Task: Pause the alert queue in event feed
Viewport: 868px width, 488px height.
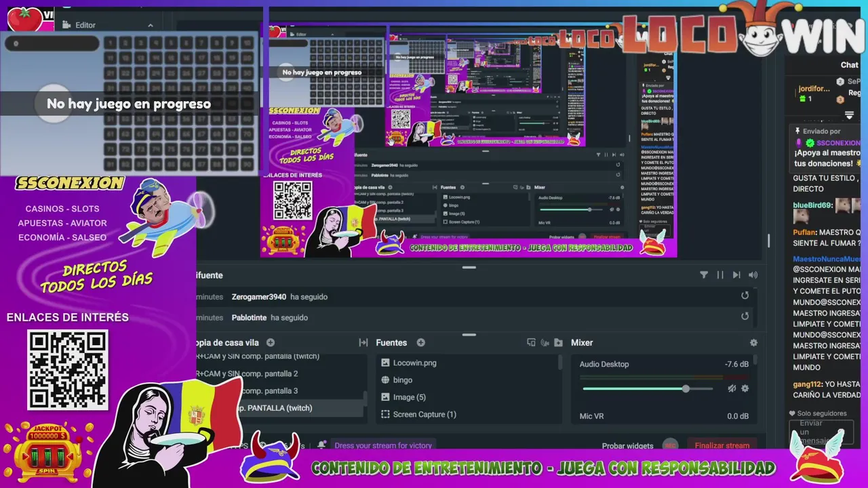Action: click(x=720, y=274)
